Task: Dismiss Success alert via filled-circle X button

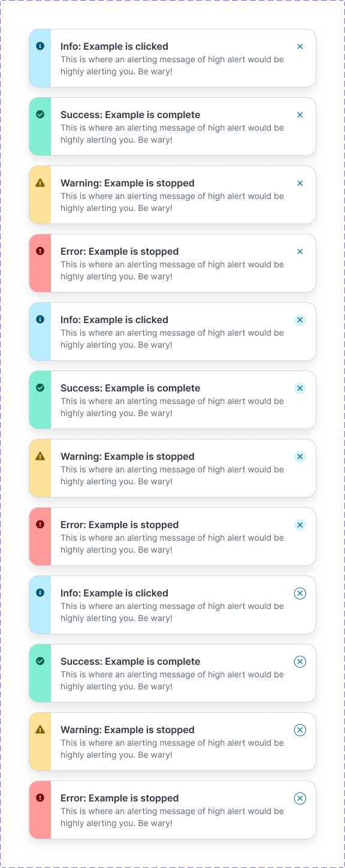Action: click(300, 388)
